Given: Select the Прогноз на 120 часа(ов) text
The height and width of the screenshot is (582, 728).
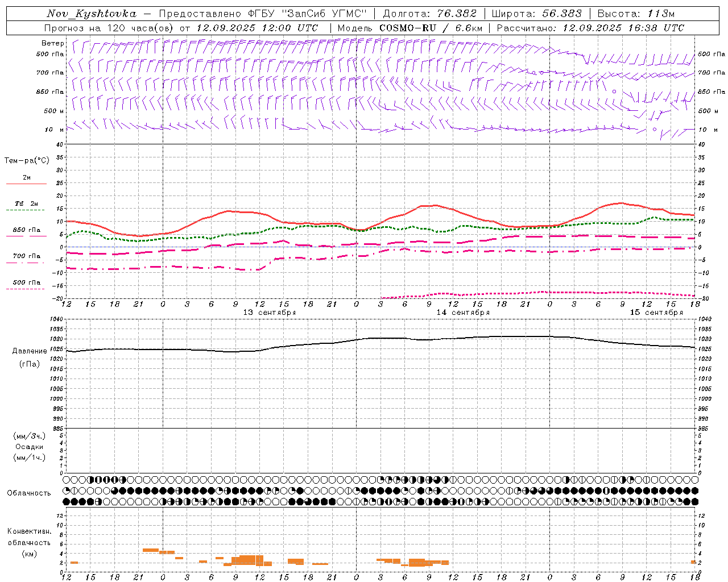Looking at the screenshot, I should [110, 28].
